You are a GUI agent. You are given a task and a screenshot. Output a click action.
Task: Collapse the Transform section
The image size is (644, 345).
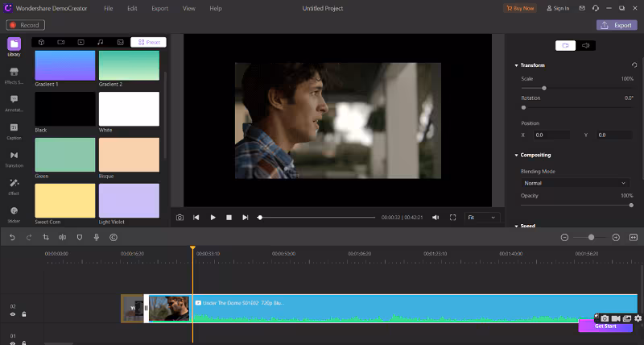[516, 65]
